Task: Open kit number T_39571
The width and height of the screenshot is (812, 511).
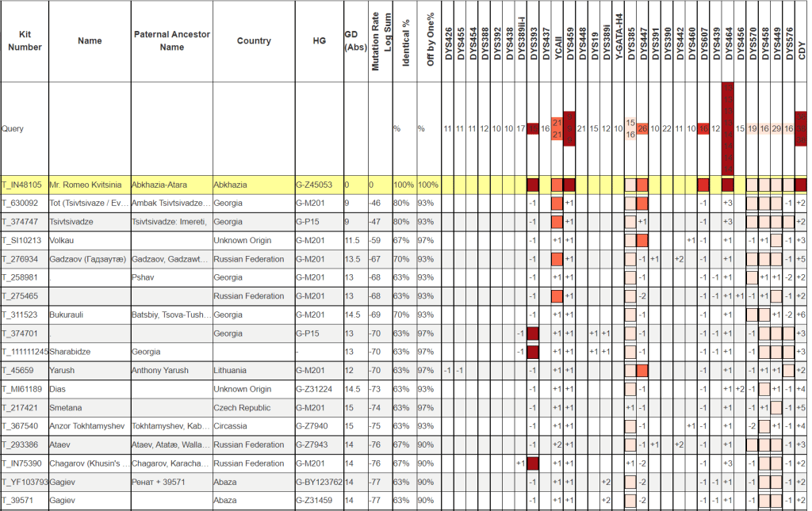Action: coord(19,501)
